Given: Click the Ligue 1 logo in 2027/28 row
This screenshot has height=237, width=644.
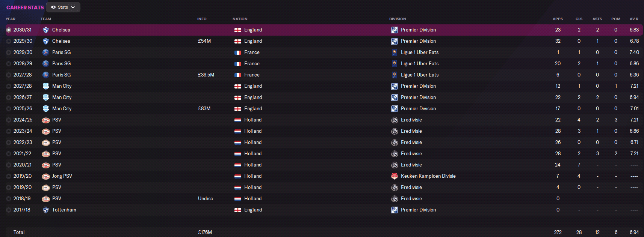Looking at the screenshot, I should (395, 75).
